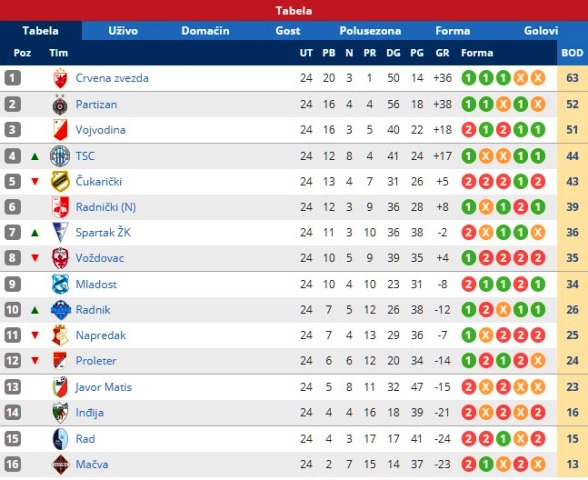This screenshot has height=480, width=588.
Task: Switch to the Uživo tab
Action: tap(123, 31)
